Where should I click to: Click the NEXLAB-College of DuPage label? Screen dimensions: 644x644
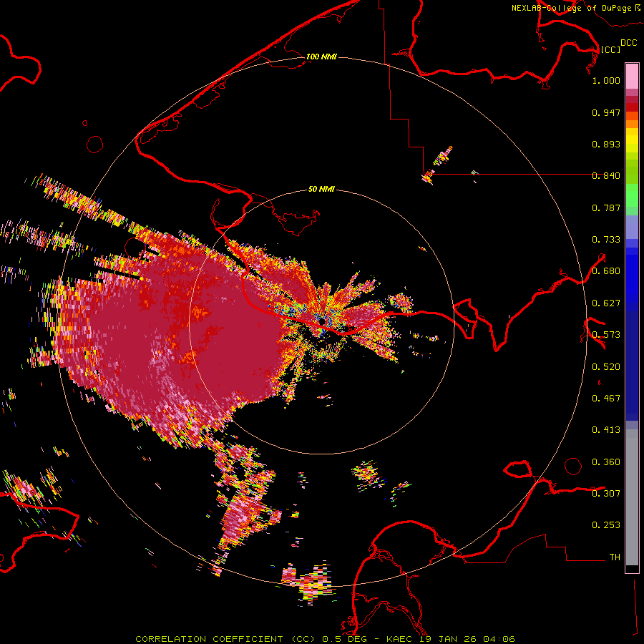571,8
